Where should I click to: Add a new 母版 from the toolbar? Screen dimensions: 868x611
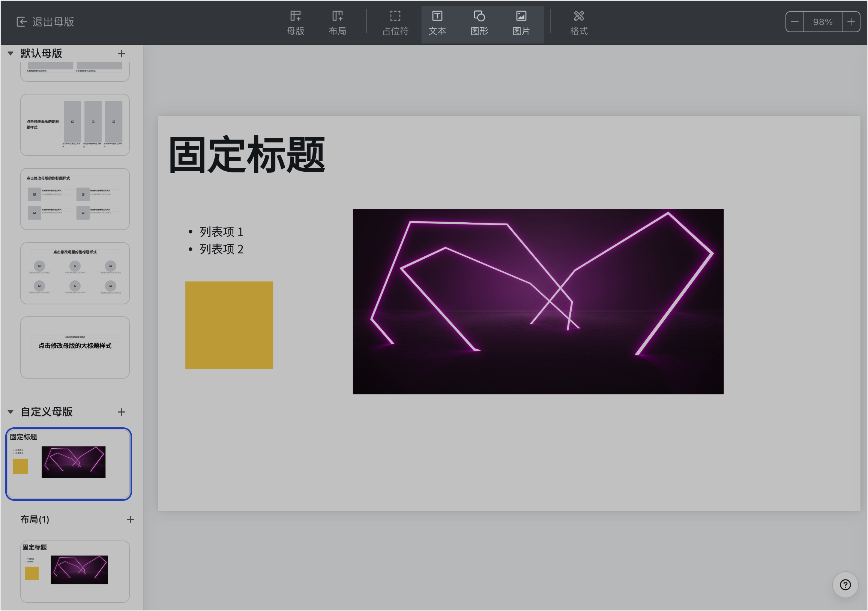pos(296,22)
